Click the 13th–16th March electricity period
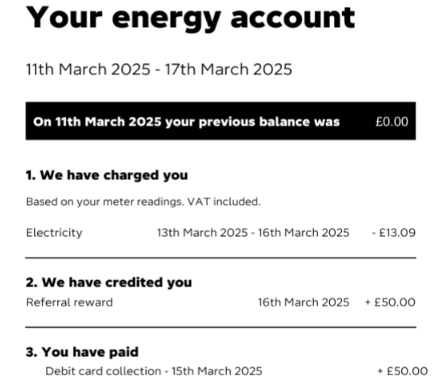This screenshot has width=447, height=386. click(253, 233)
